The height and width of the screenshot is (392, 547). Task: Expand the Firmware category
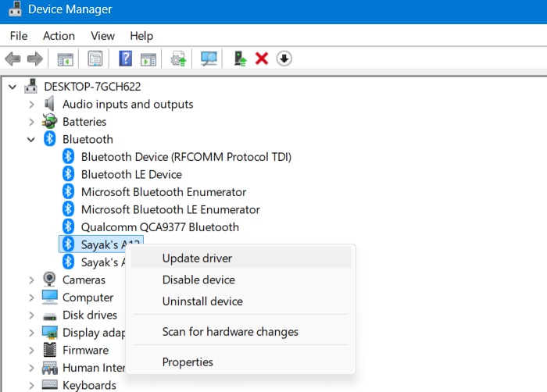pos(31,350)
